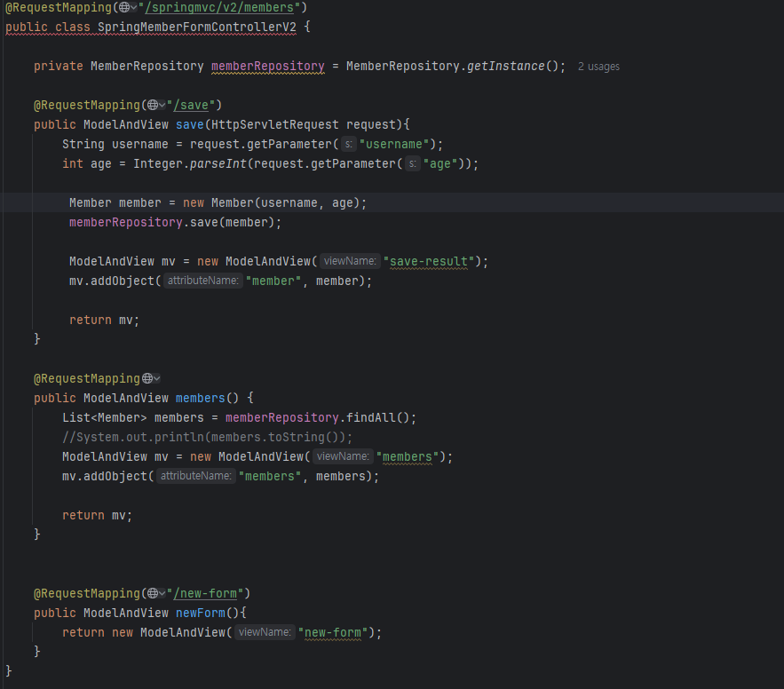The image size is (784, 689).
Task: Click the "new-form" view name string
Action: 333,632
